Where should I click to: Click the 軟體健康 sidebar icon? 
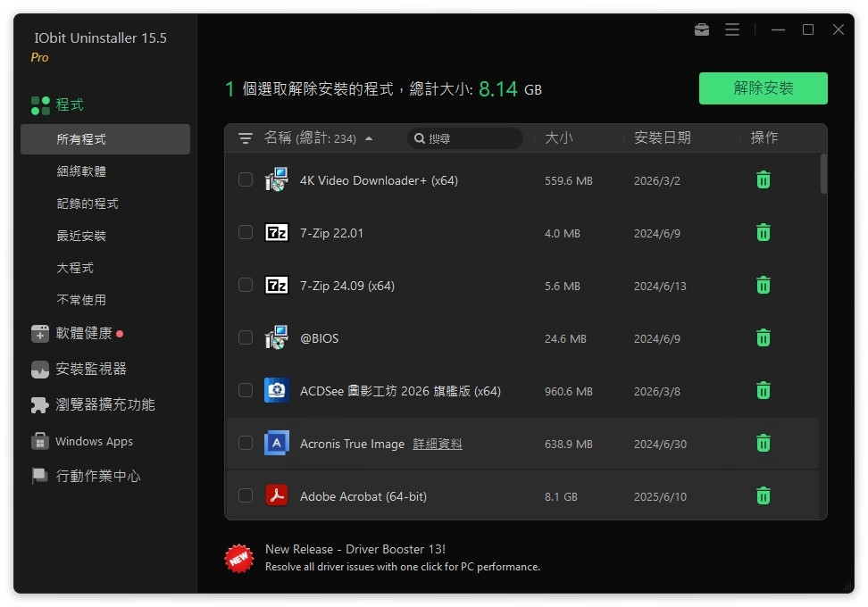pyautogui.click(x=40, y=334)
